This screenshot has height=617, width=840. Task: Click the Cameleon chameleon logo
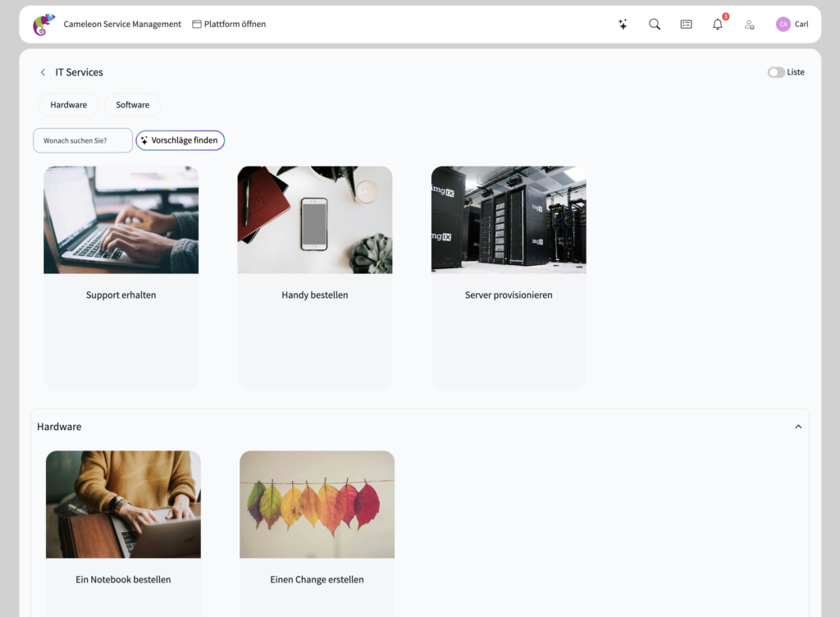[43, 25]
